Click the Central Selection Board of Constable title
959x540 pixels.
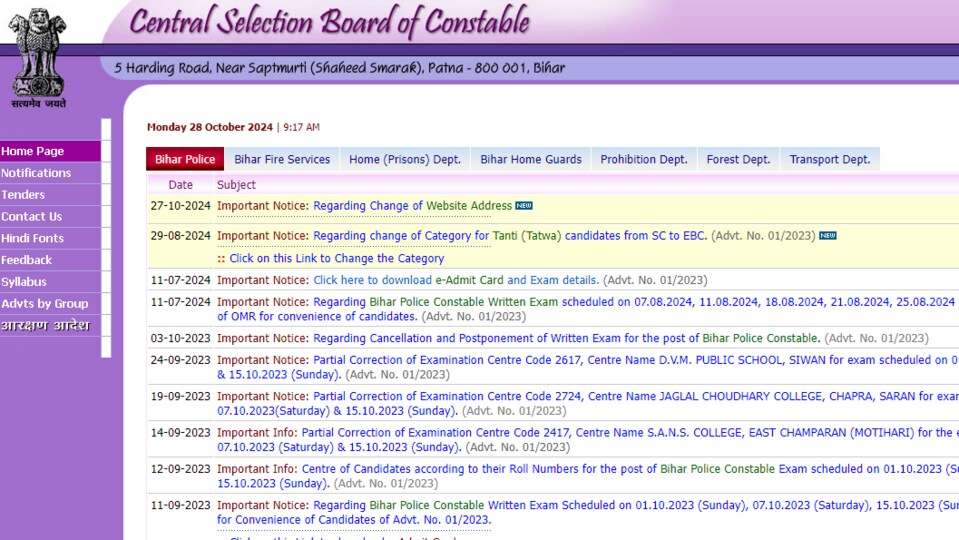click(x=330, y=22)
